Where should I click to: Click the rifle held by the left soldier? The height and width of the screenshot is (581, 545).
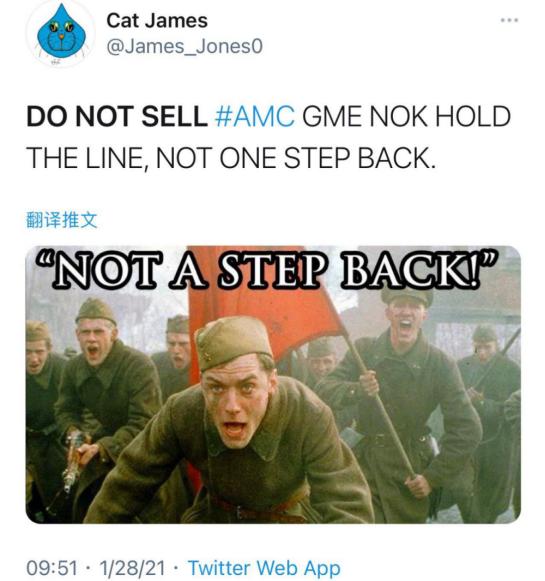74,459
